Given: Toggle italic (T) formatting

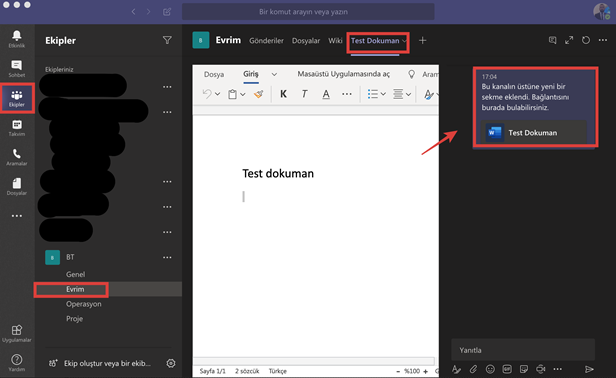Looking at the screenshot, I should tap(304, 94).
